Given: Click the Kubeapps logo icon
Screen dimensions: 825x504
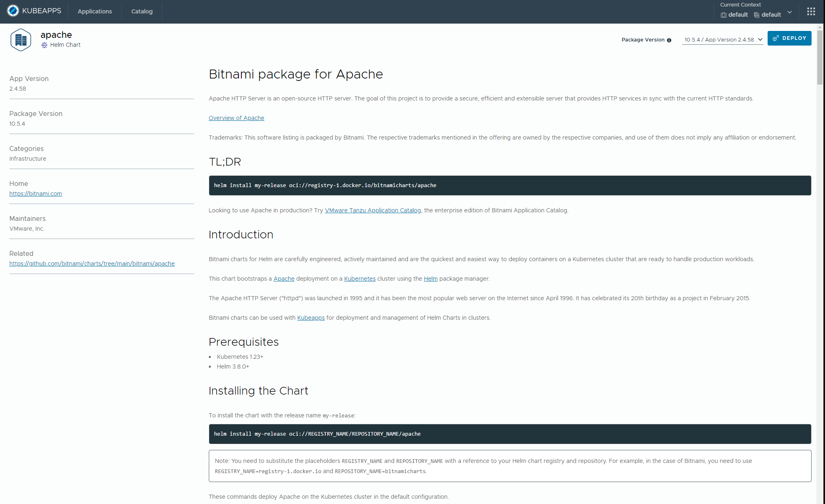Looking at the screenshot, I should (13, 11).
